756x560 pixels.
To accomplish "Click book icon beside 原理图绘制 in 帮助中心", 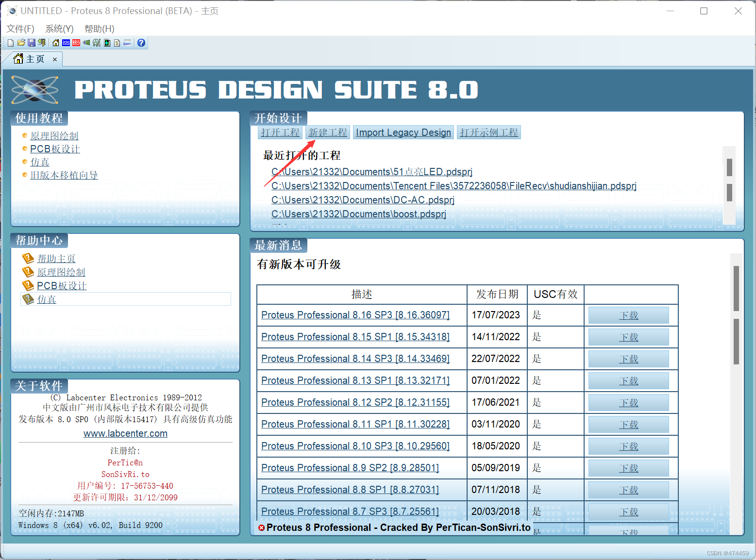I will tap(28, 272).
